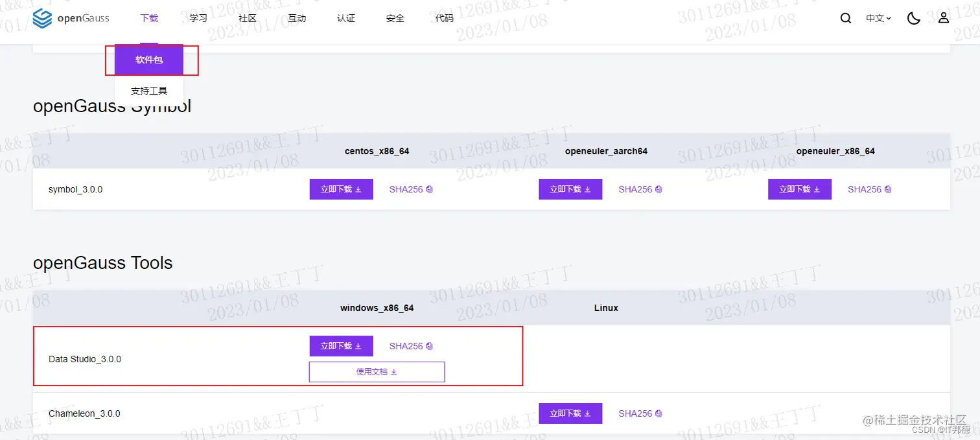
Task: Open the 下载 menu
Action: click(149, 18)
